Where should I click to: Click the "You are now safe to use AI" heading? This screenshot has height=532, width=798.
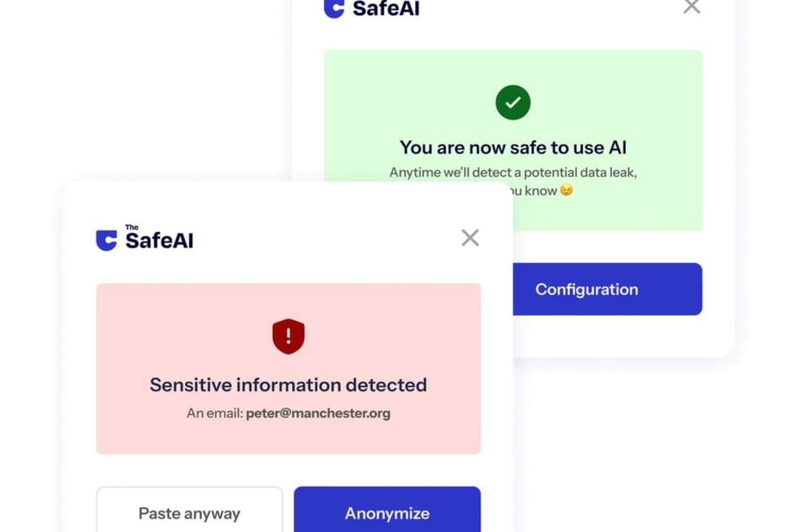pos(513,147)
